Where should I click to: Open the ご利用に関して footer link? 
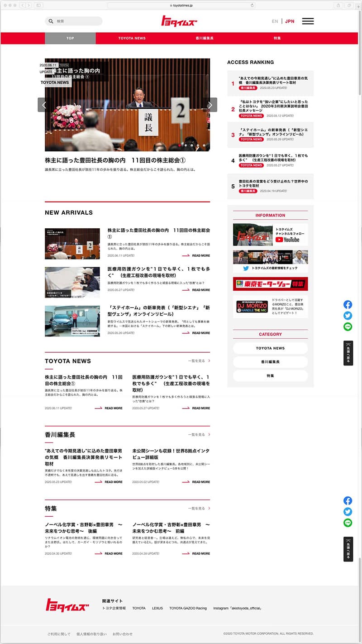(x=59, y=634)
